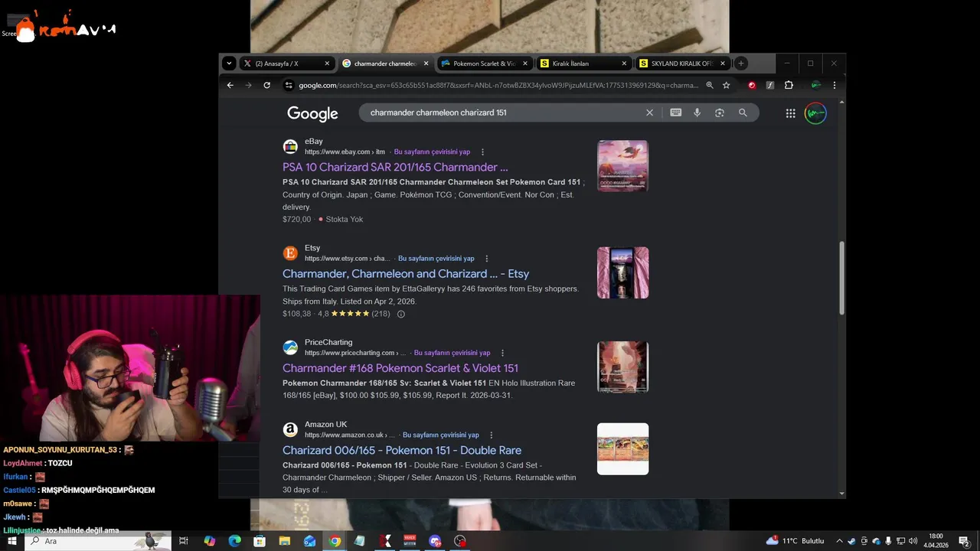Click the Chrome address bar URL
The height and width of the screenshot is (551, 980).
pos(498,85)
